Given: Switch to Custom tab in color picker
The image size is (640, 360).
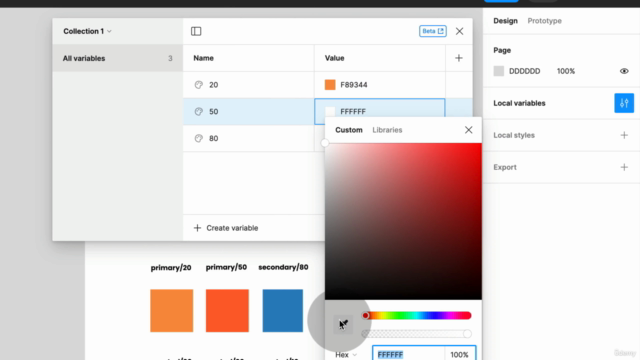Looking at the screenshot, I should coord(349,130).
